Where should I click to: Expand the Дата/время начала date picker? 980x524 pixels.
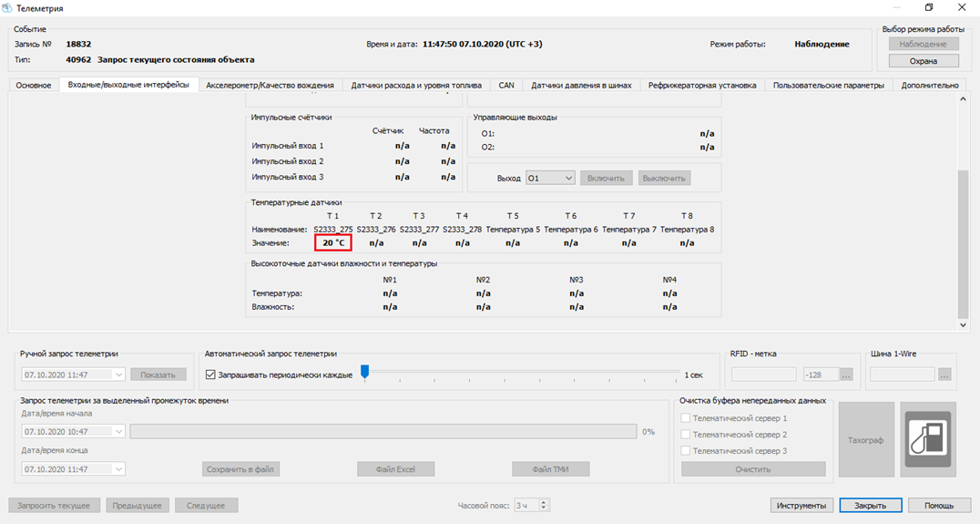pos(118,432)
